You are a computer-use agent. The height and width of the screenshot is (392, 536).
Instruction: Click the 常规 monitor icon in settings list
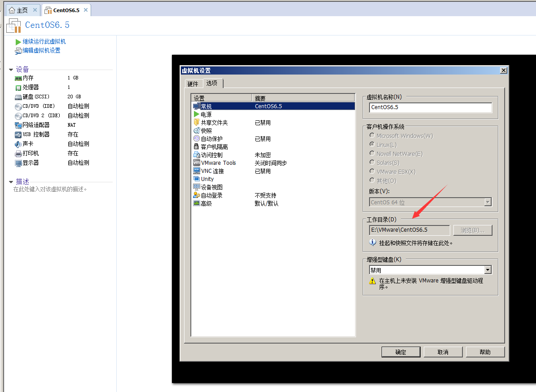197,106
